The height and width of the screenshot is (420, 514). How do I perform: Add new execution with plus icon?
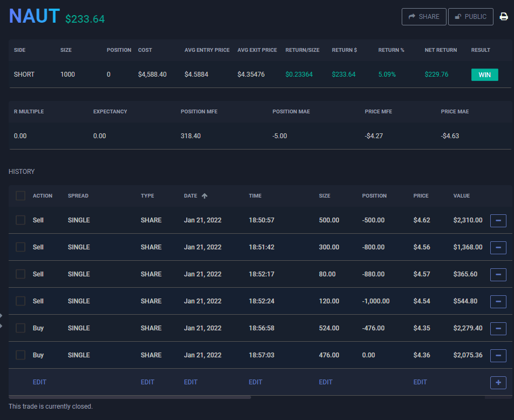pos(498,382)
